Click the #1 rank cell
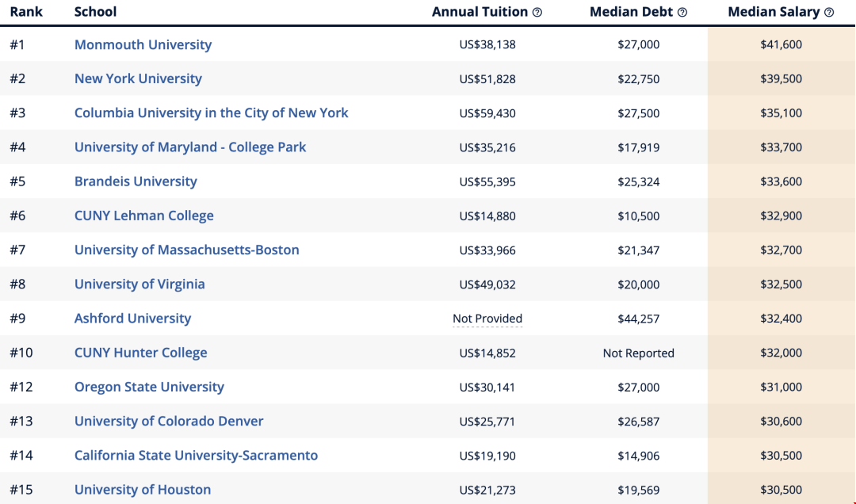 coord(17,45)
